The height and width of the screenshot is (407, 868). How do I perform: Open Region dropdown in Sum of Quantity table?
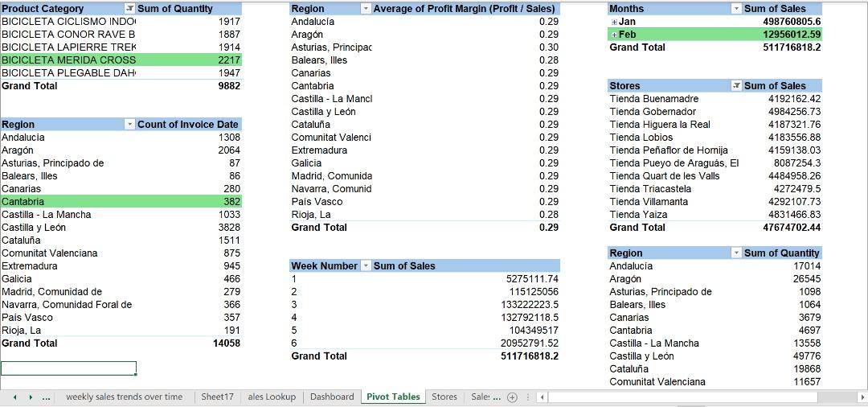[736, 253]
